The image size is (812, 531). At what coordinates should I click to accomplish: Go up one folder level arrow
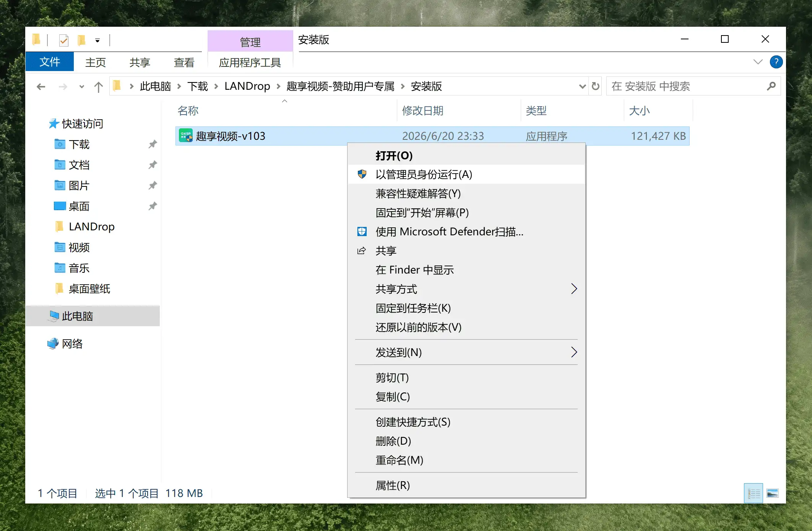pyautogui.click(x=99, y=87)
